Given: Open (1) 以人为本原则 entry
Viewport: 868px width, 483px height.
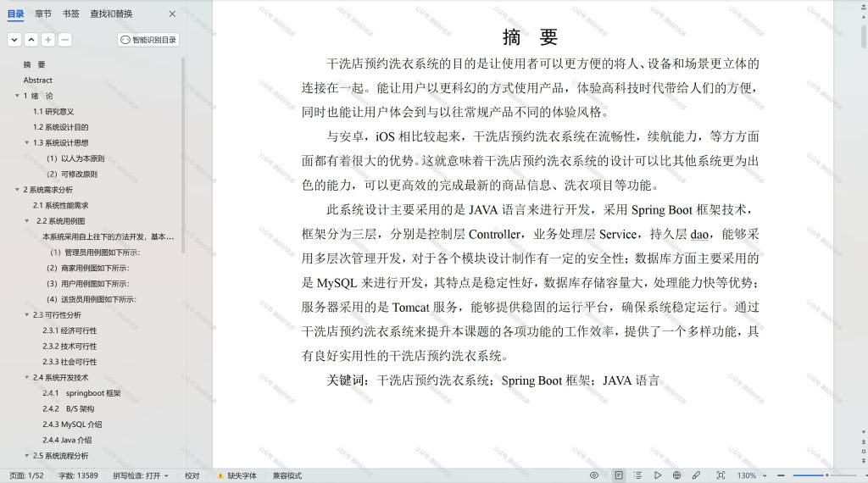Looking at the screenshot, I should tap(75, 158).
